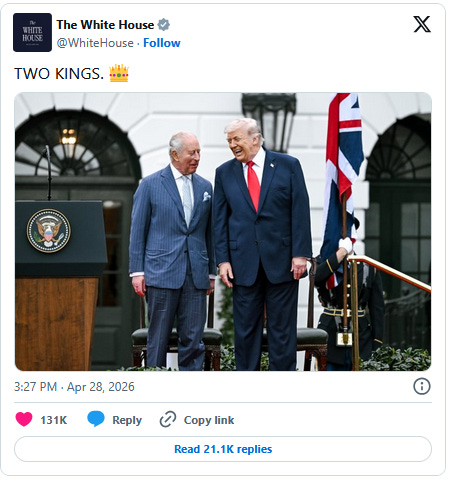Open The White House display name link

click(105, 25)
